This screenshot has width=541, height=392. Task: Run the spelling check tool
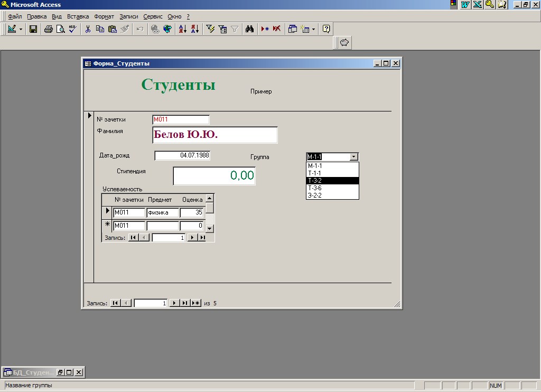(x=72, y=29)
